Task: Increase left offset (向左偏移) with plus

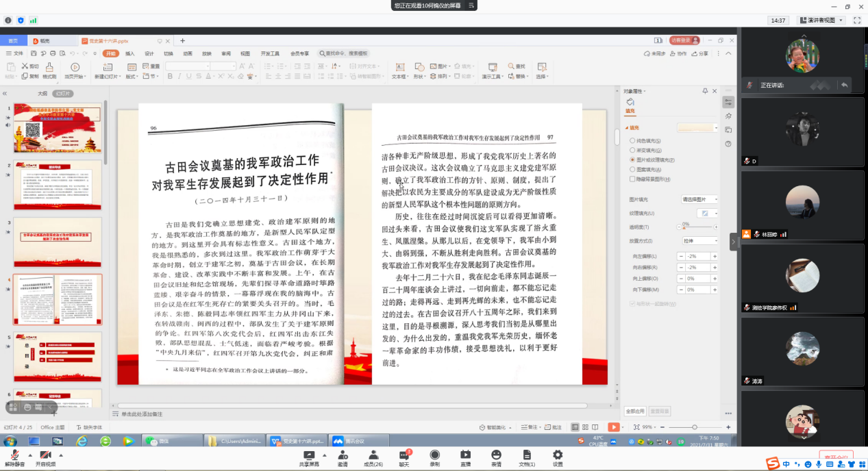Action: pos(715,256)
